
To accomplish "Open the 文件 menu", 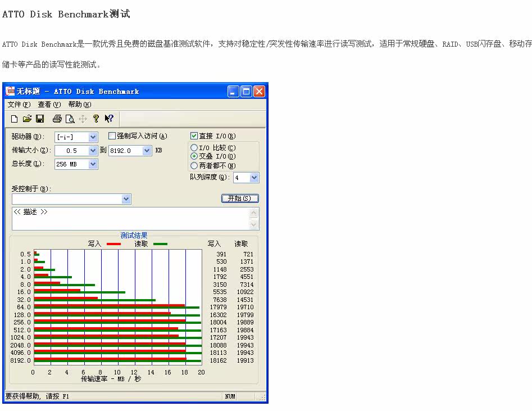I will coord(19,105).
